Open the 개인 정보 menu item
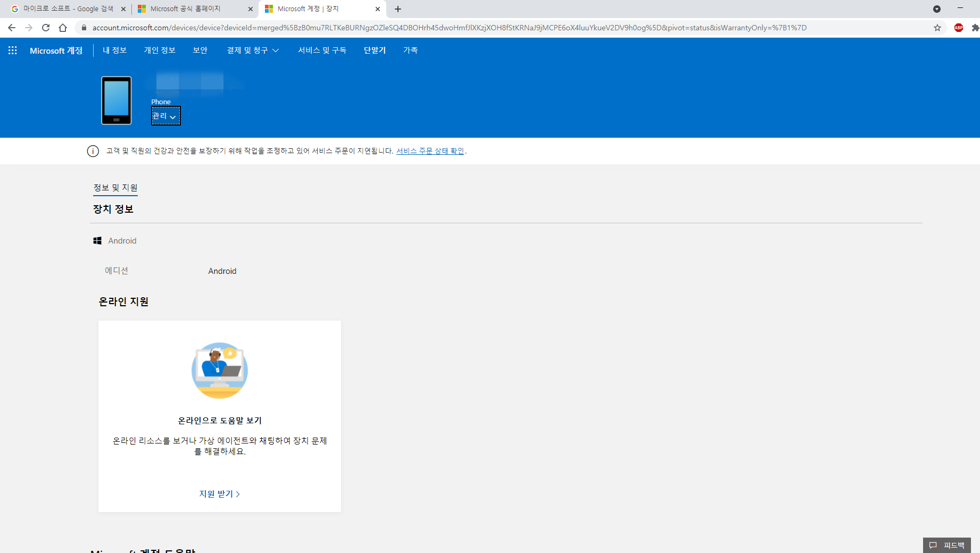This screenshot has height=553, width=980. point(160,50)
